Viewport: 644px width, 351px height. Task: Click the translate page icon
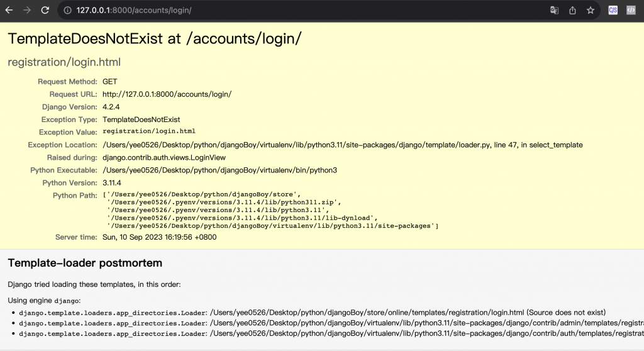click(554, 10)
